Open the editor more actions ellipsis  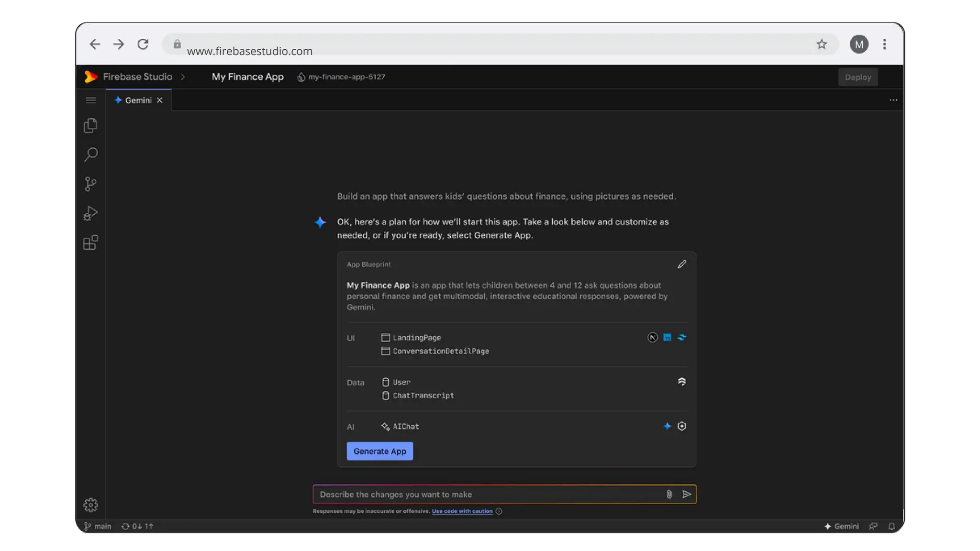coord(893,100)
